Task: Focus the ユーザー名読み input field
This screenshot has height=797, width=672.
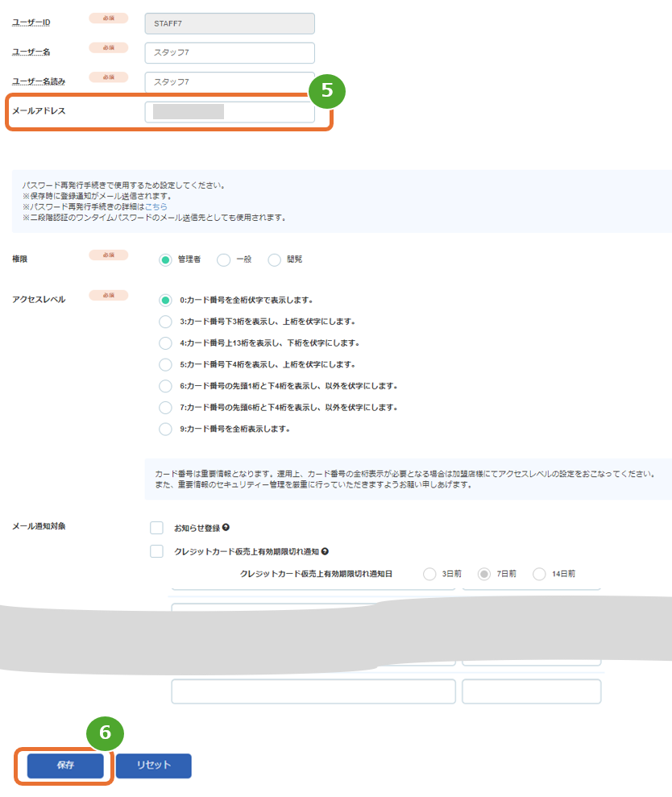Action: [x=230, y=82]
